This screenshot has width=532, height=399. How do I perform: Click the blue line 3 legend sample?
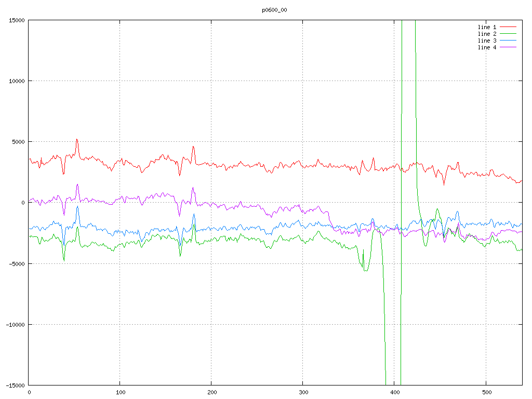[508, 41]
